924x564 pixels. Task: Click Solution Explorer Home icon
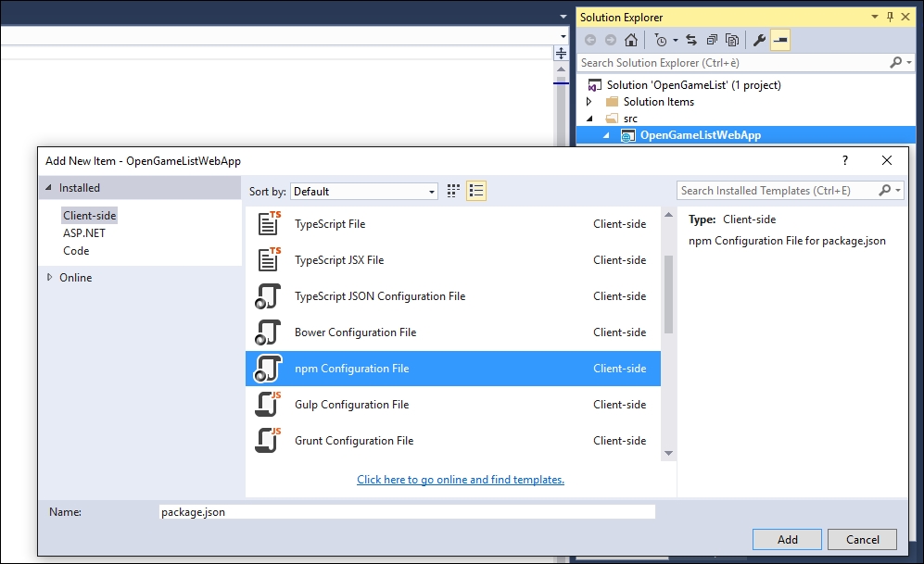point(630,40)
